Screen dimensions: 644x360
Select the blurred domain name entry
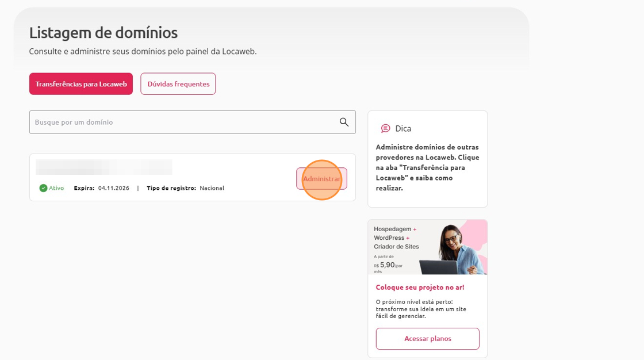pyautogui.click(x=104, y=167)
